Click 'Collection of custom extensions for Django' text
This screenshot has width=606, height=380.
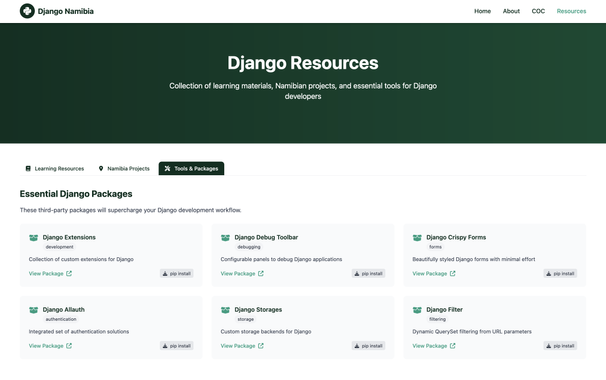point(81,259)
